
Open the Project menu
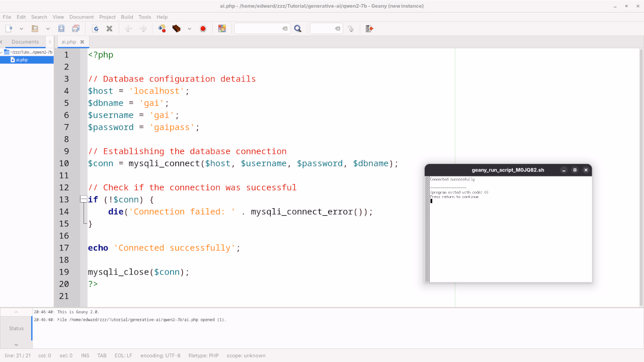click(107, 17)
